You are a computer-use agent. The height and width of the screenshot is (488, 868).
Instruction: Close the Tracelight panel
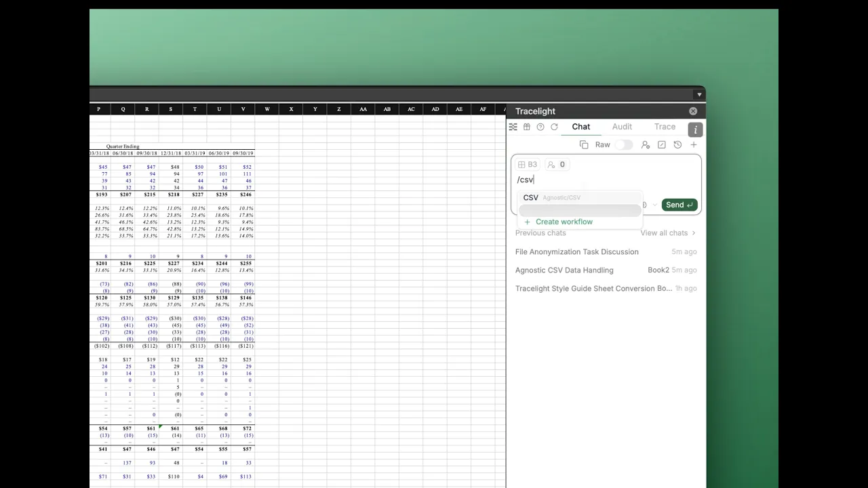pyautogui.click(x=693, y=111)
